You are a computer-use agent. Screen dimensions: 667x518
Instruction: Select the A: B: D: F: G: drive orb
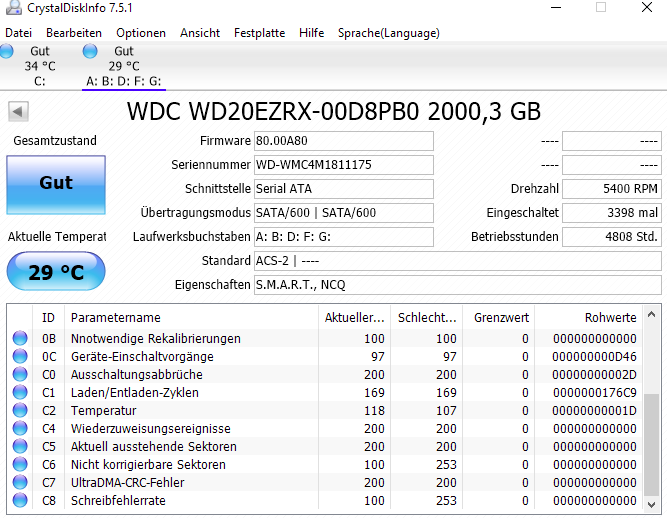click(90, 51)
